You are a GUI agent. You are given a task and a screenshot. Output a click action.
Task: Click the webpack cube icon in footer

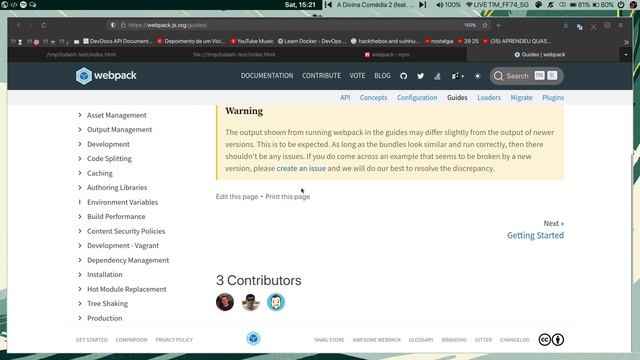click(x=253, y=338)
